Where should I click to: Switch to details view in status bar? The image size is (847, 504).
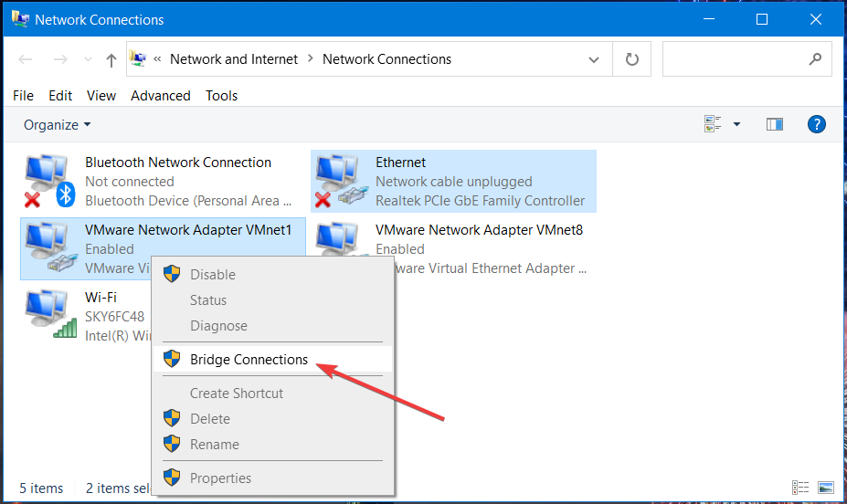pos(801,488)
